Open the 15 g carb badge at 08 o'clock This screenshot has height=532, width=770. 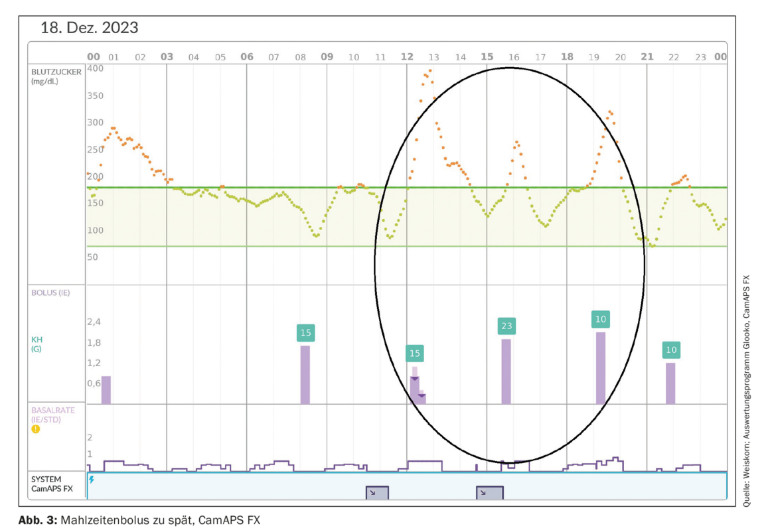(305, 332)
